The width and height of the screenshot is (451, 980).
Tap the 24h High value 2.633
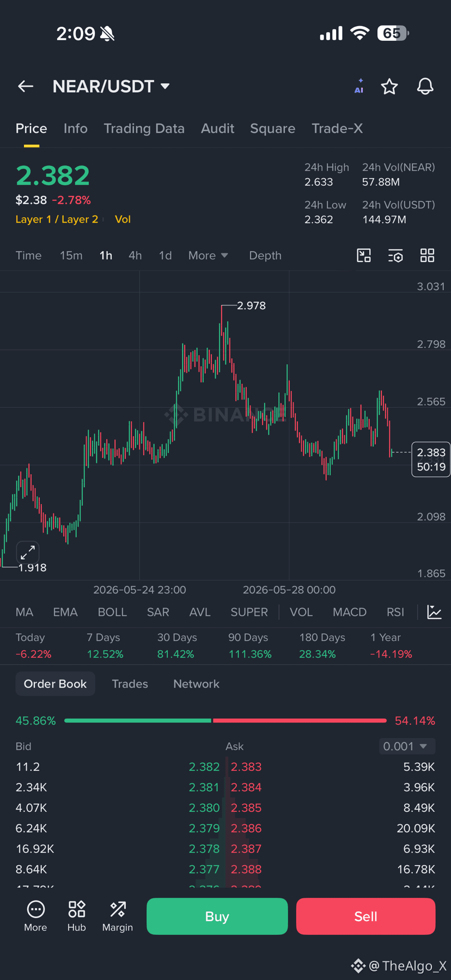pos(319,182)
